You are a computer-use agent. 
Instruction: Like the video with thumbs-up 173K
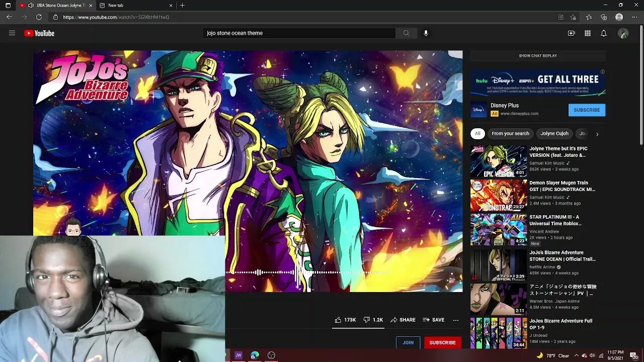[345, 320]
